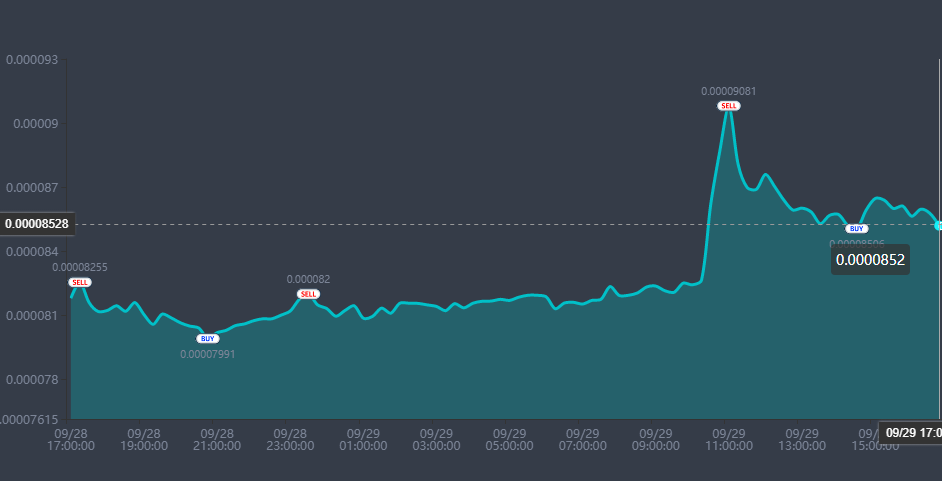Click the SELL marker at 0.00008255

pos(80,282)
